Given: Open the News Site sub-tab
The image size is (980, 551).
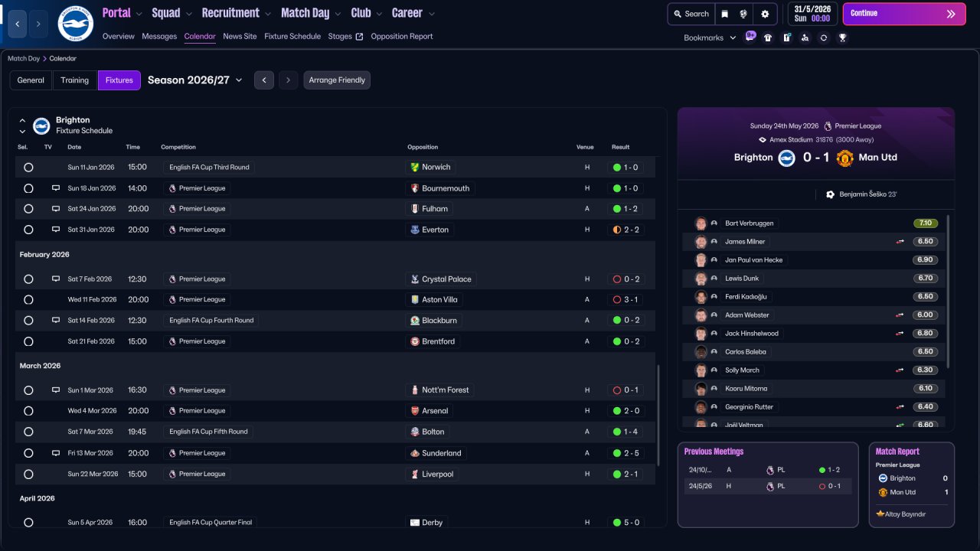Looking at the screenshot, I should [240, 37].
